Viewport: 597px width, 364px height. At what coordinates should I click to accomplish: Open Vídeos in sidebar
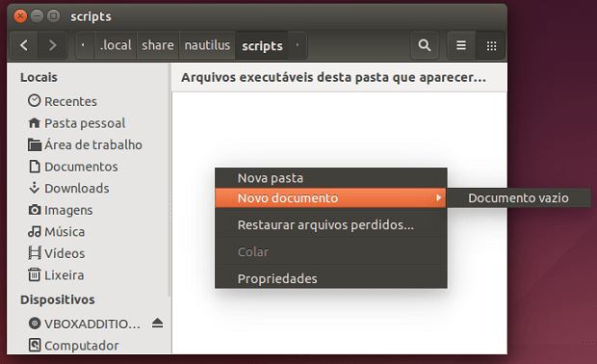click(65, 253)
